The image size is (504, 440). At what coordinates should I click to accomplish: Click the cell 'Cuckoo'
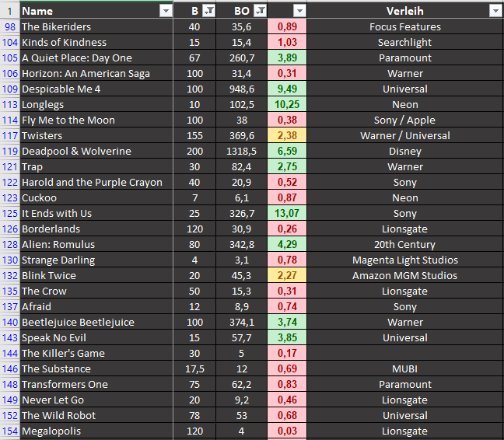pos(96,197)
